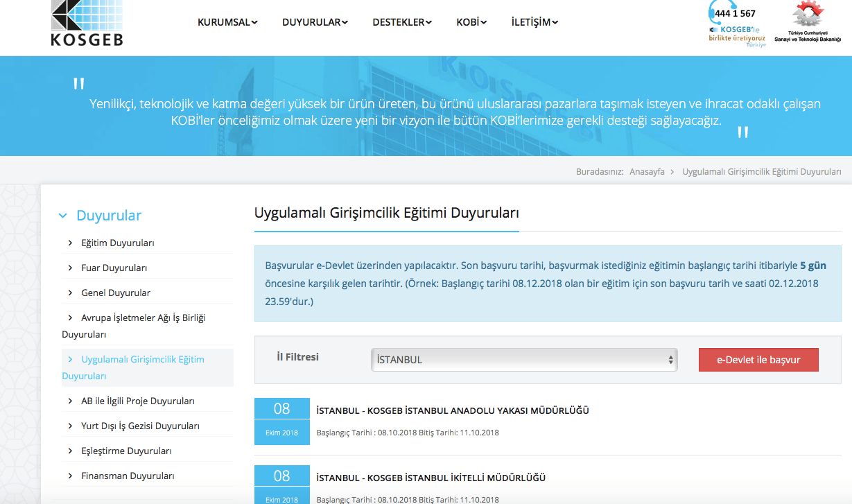Open the KOBİ menu
Screen dimensions: 852x504
point(471,22)
